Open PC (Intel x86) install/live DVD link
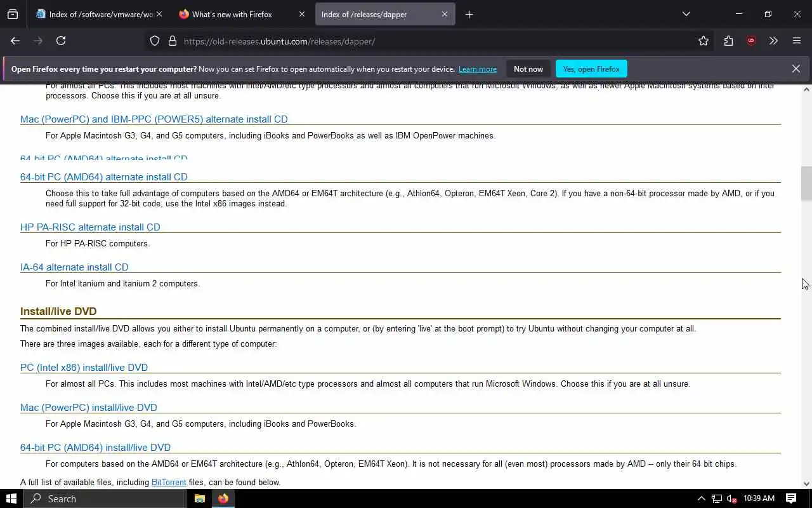The width and height of the screenshot is (812, 508). 84,368
